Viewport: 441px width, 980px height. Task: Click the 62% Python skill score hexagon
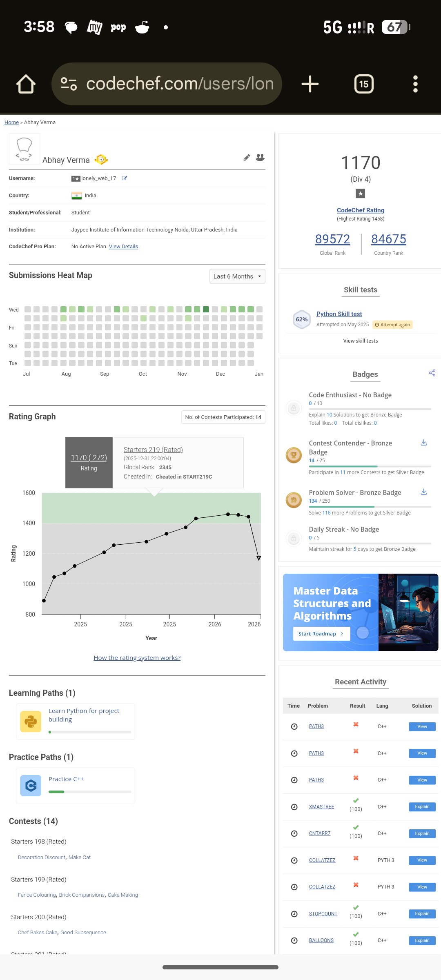click(x=302, y=319)
